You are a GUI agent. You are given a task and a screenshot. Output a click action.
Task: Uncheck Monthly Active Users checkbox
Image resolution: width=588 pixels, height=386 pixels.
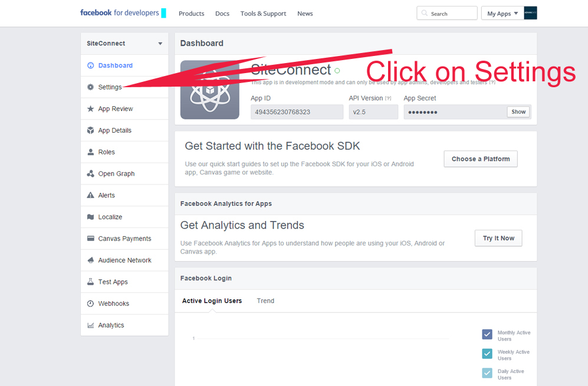(x=487, y=334)
